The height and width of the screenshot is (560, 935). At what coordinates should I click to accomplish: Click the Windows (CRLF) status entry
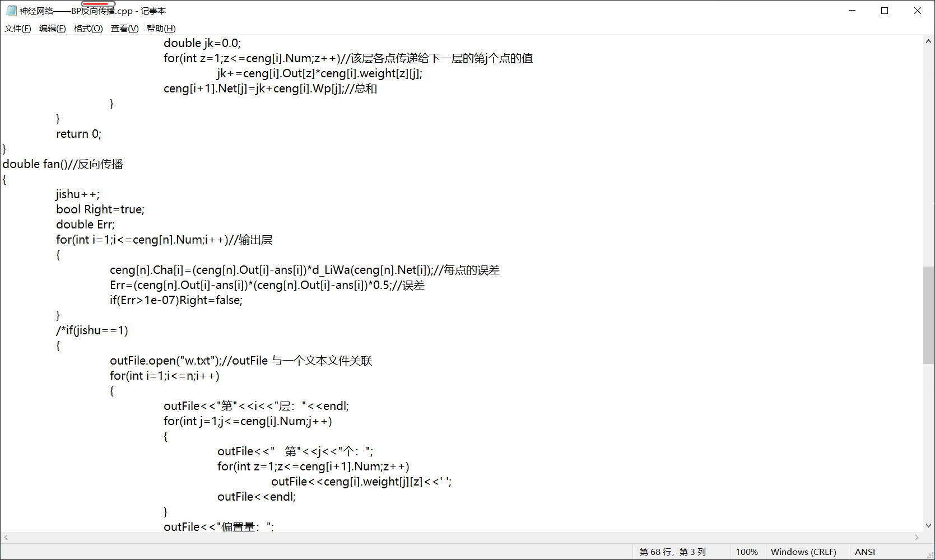[803, 552]
